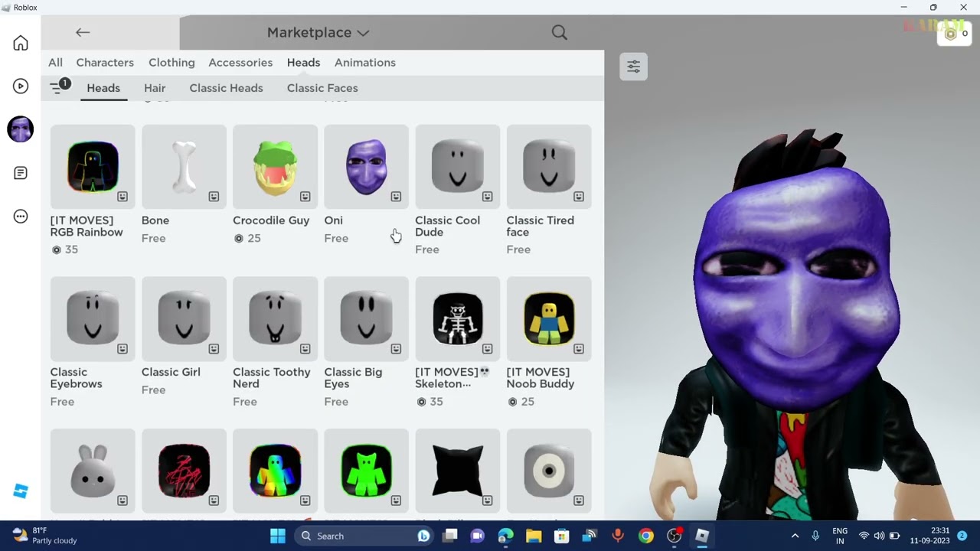Select the Classic Faces subcategory

point(322,88)
